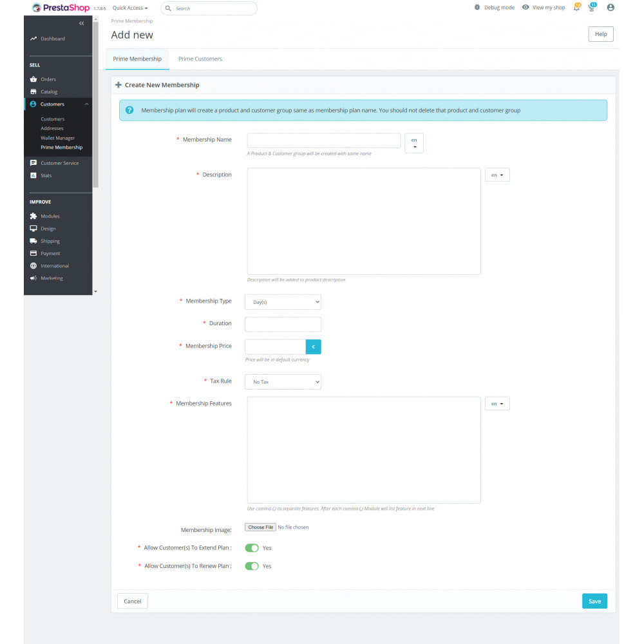Focus the Membership Features text area
The width and height of the screenshot is (644, 644).
tap(364, 450)
